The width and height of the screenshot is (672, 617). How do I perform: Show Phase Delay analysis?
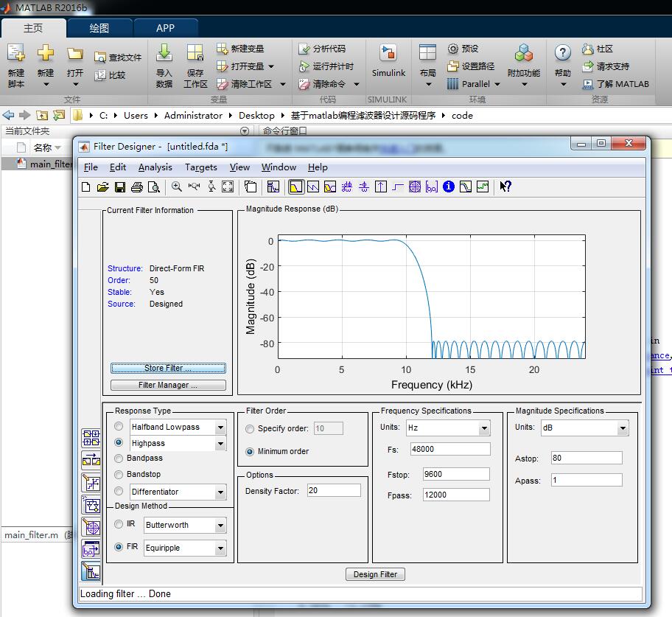pos(364,187)
